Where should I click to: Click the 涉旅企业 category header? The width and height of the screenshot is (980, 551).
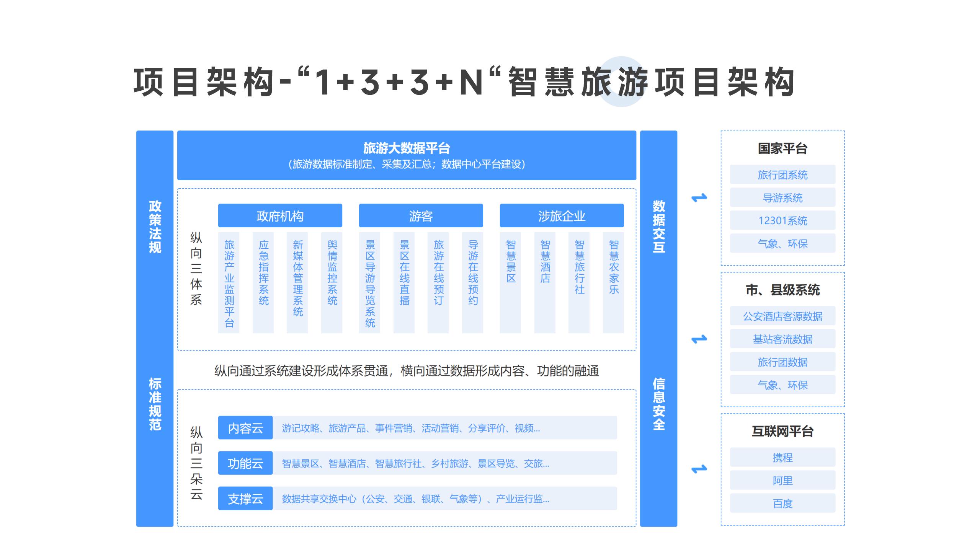tap(562, 216)
